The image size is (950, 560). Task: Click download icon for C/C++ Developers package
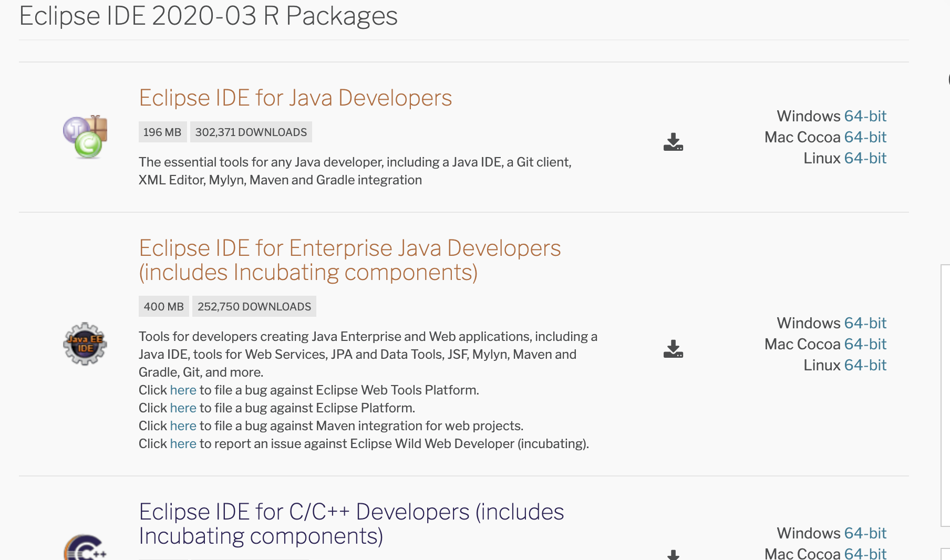[x=673, y=555]
